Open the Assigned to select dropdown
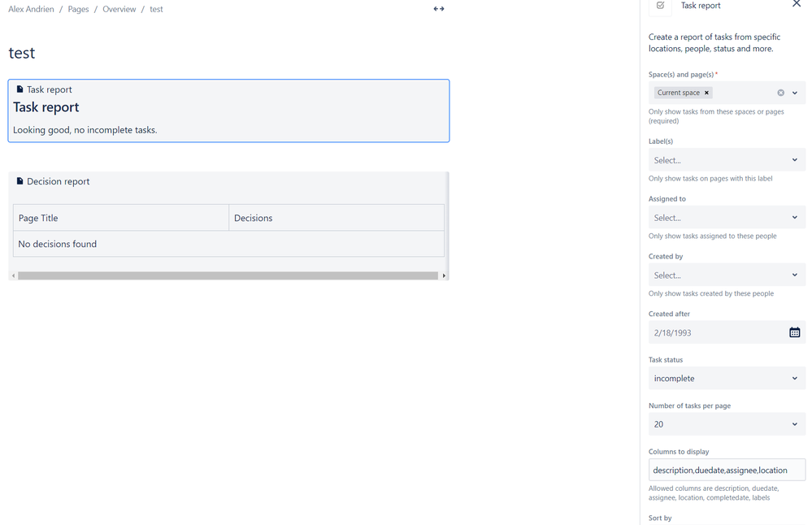The width and height of the screenshot is (812, 525). click(x=727, y=218)
